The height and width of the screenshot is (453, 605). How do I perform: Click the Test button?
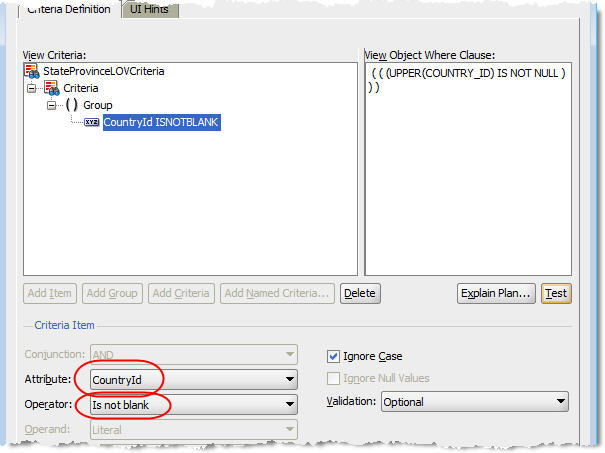(556, 293)
